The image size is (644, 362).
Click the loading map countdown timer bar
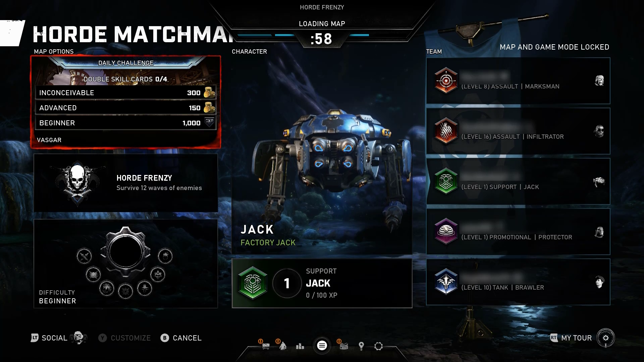[322, 33]
